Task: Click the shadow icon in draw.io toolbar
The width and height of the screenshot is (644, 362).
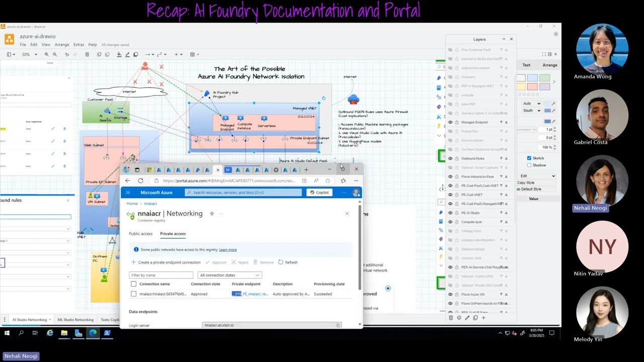Action: (x=135, y=54)
